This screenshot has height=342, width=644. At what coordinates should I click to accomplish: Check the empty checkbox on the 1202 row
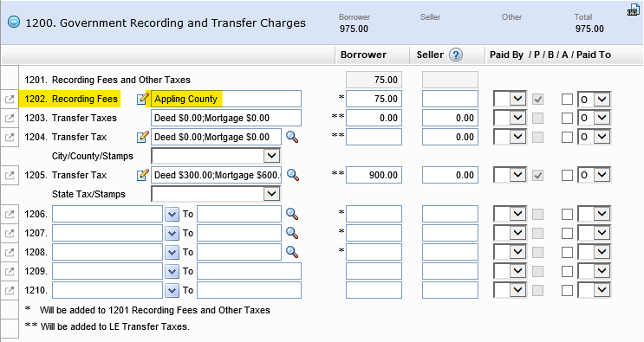(567, 100)
